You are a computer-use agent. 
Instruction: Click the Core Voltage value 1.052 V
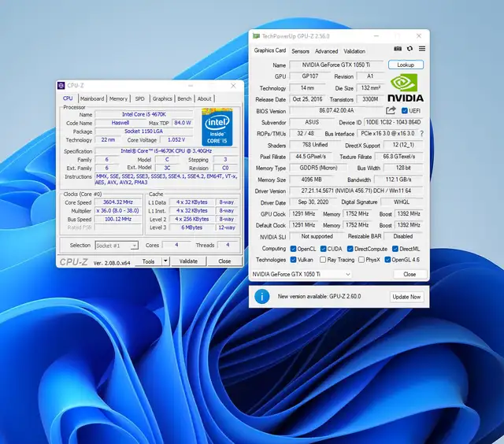176,140
